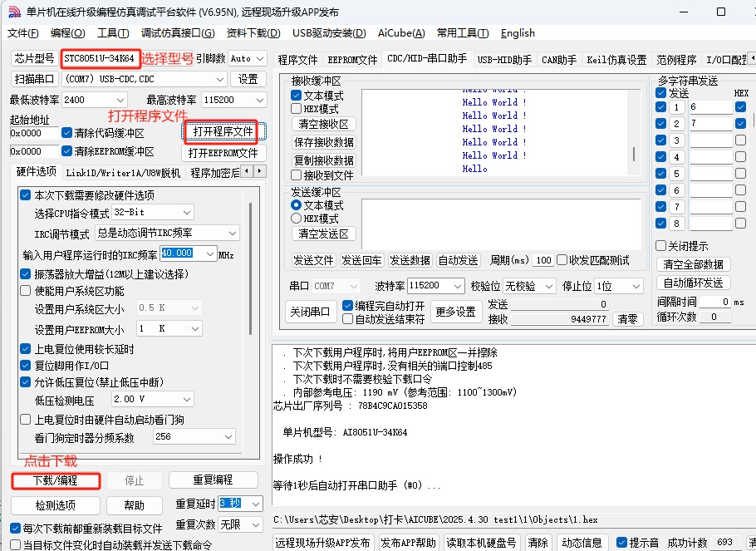Toggle 清除代码缓冲区 checkbox
The image size is (756, 551).
[x=67, y=133]
